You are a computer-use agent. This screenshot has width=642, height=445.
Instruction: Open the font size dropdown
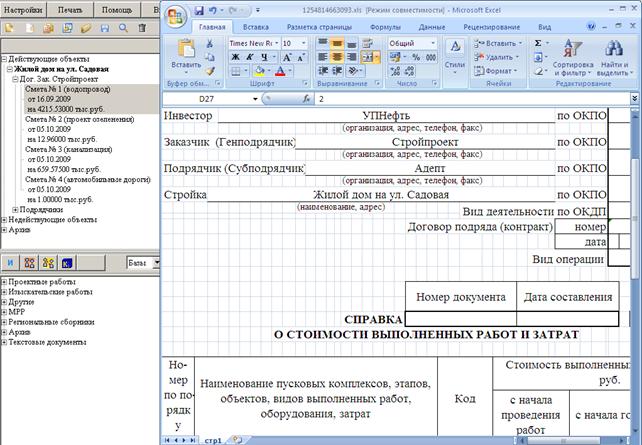(303, 43)
